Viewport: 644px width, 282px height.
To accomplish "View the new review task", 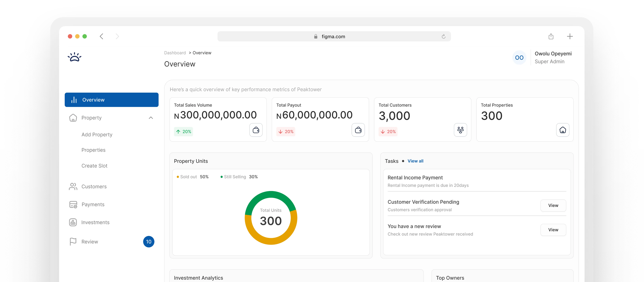I will click(553, 230).
